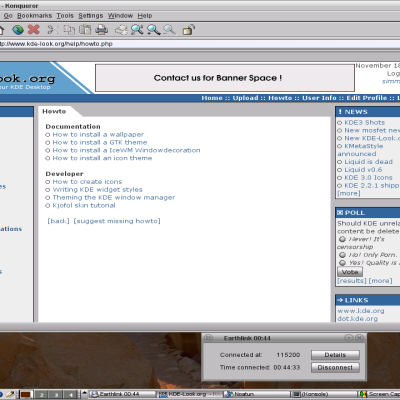
Task: Open How to install a wallpaper
Action: point(98,135)
